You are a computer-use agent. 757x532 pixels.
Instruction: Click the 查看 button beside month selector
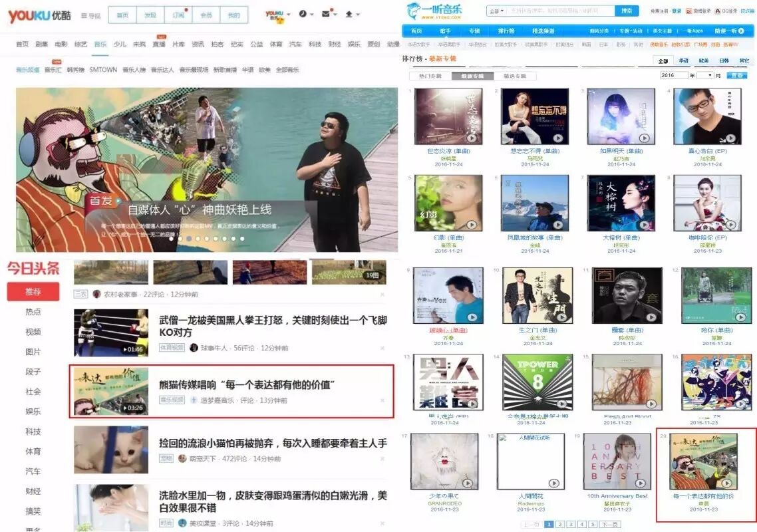pos(737,75)
